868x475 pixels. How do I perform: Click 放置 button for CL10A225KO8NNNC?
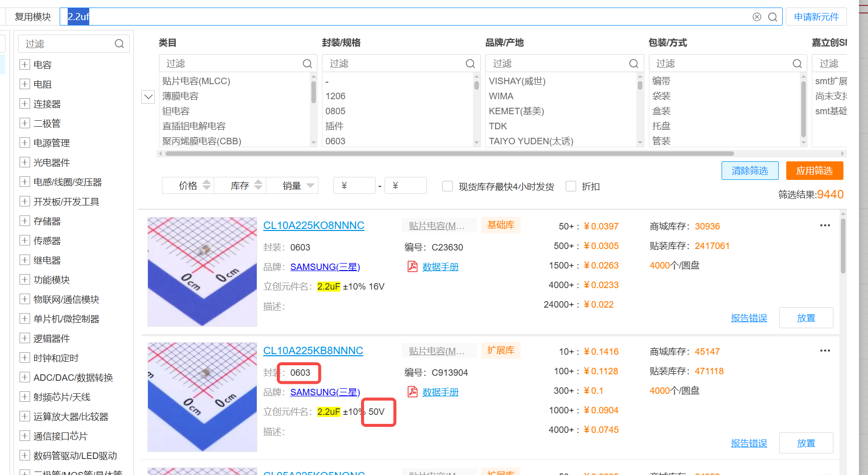point(806,318)
